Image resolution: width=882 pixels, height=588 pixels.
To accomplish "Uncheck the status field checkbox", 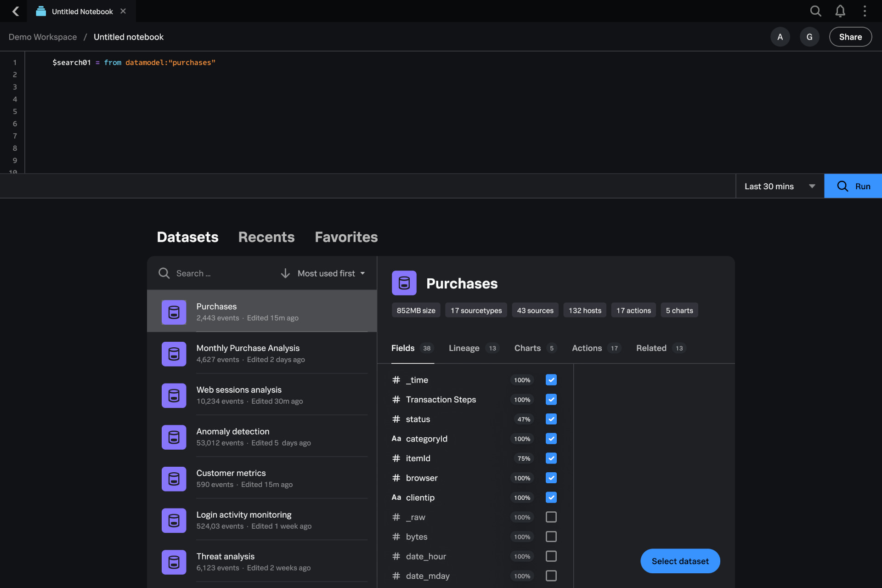I will pos(551,419).
